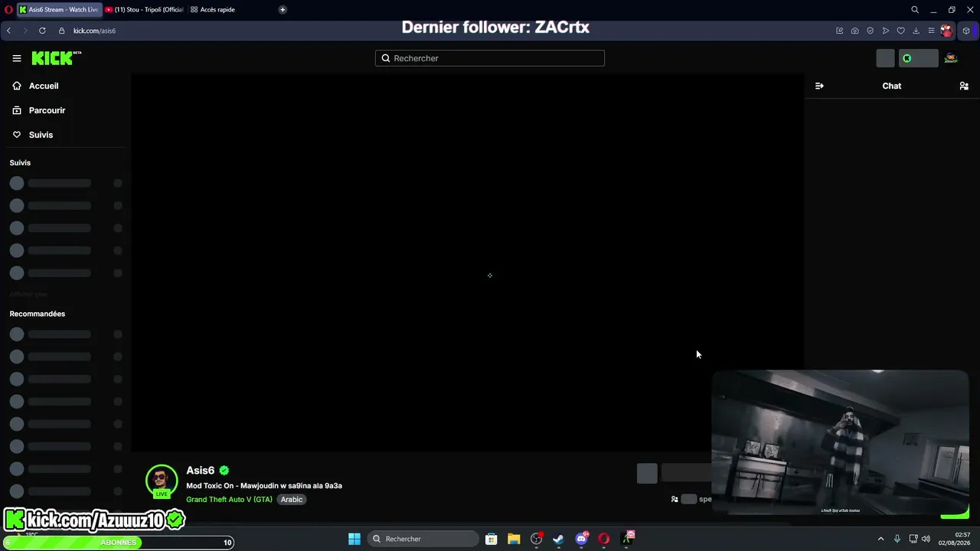Collapse the chat panel with arrow icon
Screen dimensions: 980x551
819,86
